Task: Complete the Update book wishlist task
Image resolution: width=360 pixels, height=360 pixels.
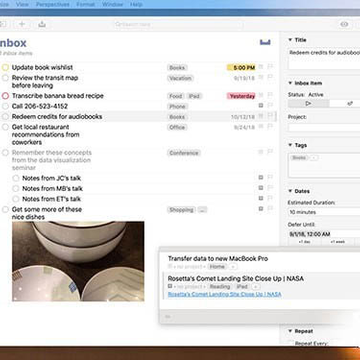Action: pyautogui.click(x=5, y=68)
